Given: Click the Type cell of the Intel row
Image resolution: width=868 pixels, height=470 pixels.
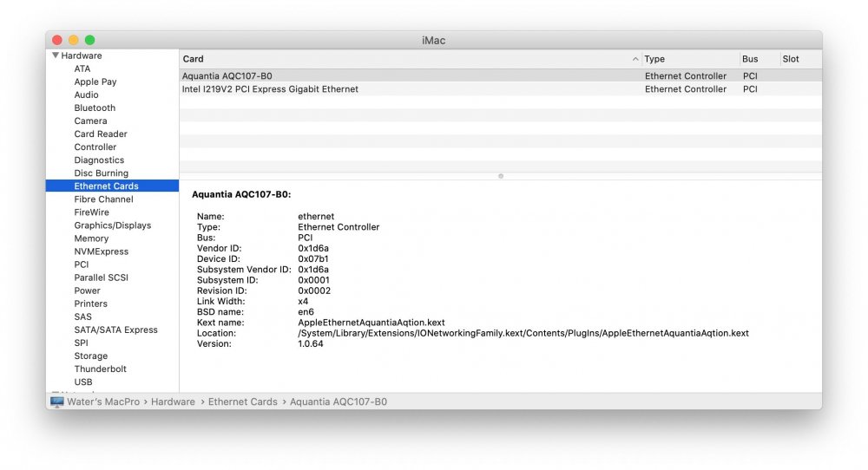Looking at the screenshot, I should (686, 89).
